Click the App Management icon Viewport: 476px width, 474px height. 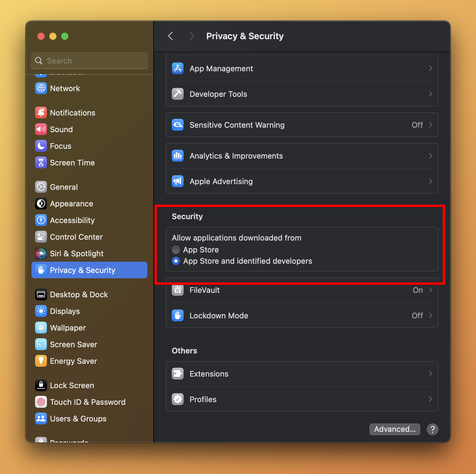177,68
